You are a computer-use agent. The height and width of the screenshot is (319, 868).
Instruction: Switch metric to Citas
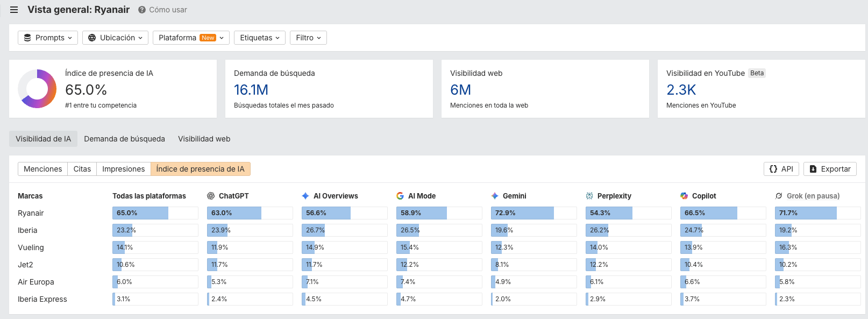coord(82,169)
